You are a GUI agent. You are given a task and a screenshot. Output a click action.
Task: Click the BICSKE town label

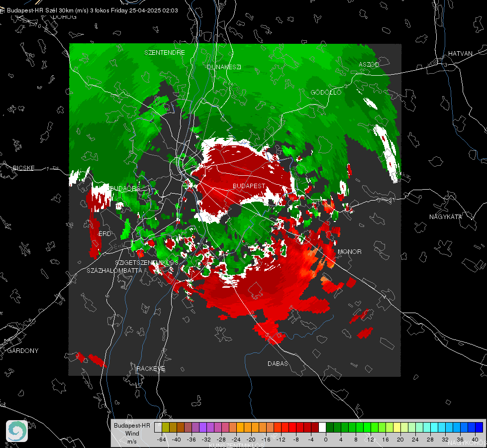coord(23,168)
